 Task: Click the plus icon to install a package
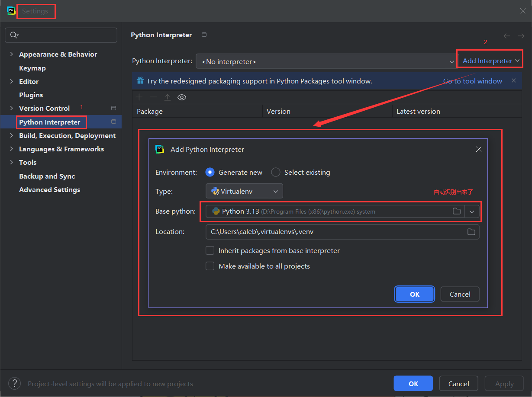(x=139, y=97)
